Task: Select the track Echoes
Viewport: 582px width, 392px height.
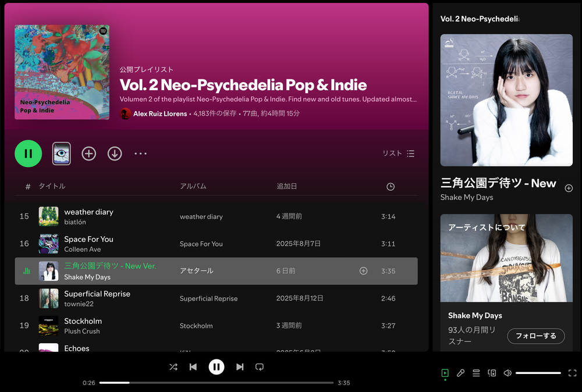Action: pyautogui.click(x=77, y=348)
